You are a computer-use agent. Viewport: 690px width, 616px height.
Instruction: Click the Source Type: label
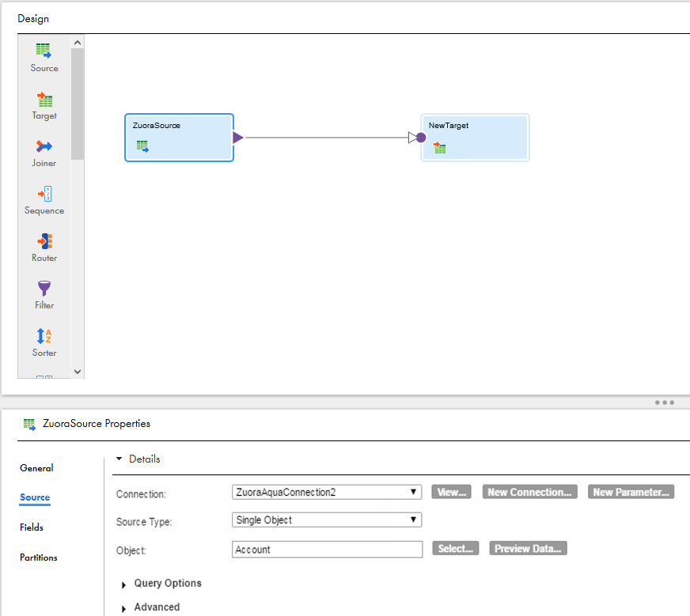point(144,522)
